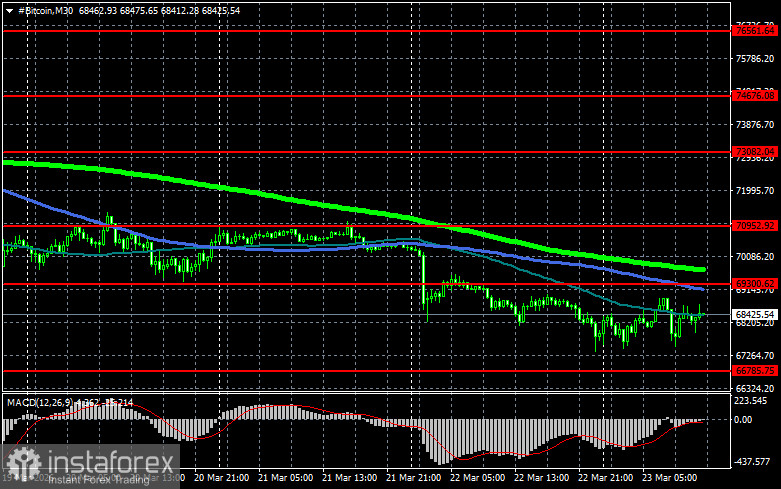Screen dimensions: 781x489
Task: Click the 23 Mar 05:00 time label
Action: click(x=669, y=478)
